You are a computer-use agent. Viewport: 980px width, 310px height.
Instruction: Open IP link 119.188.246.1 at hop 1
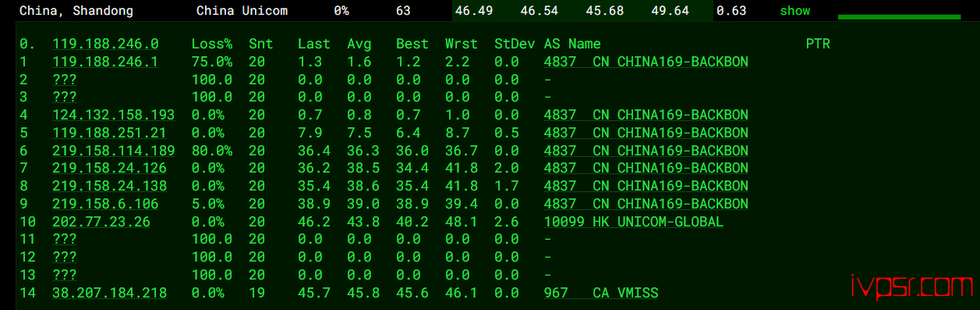coord(105,62)
